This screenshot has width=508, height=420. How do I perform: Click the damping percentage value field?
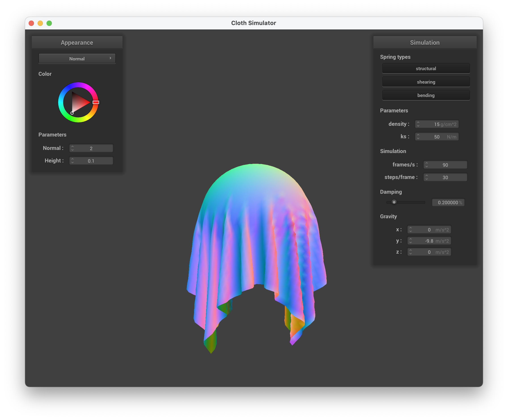pyautogui.click(x=448, y=202)
